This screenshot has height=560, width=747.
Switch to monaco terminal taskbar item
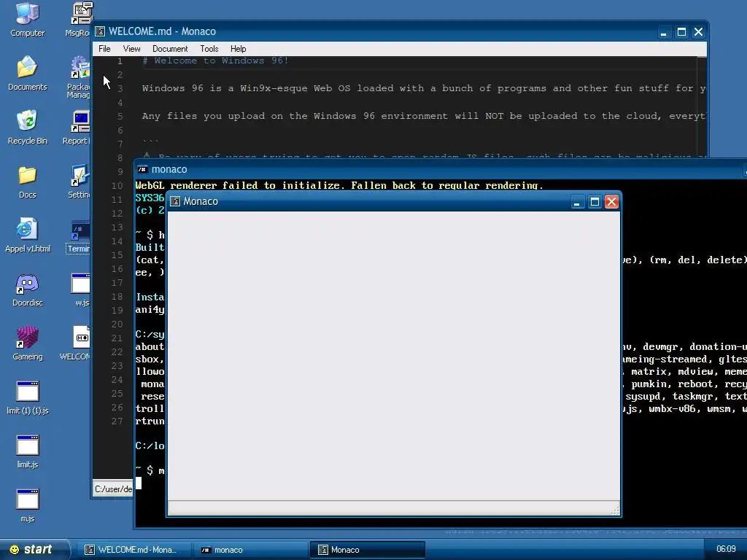(249, 550)
